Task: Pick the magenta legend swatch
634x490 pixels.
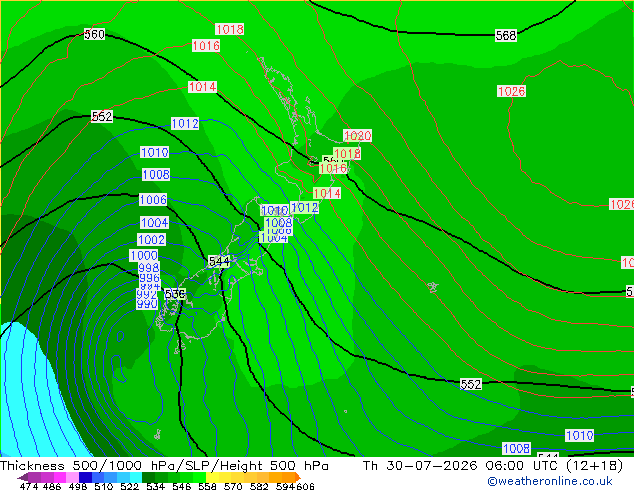Action: pos(60,477)
